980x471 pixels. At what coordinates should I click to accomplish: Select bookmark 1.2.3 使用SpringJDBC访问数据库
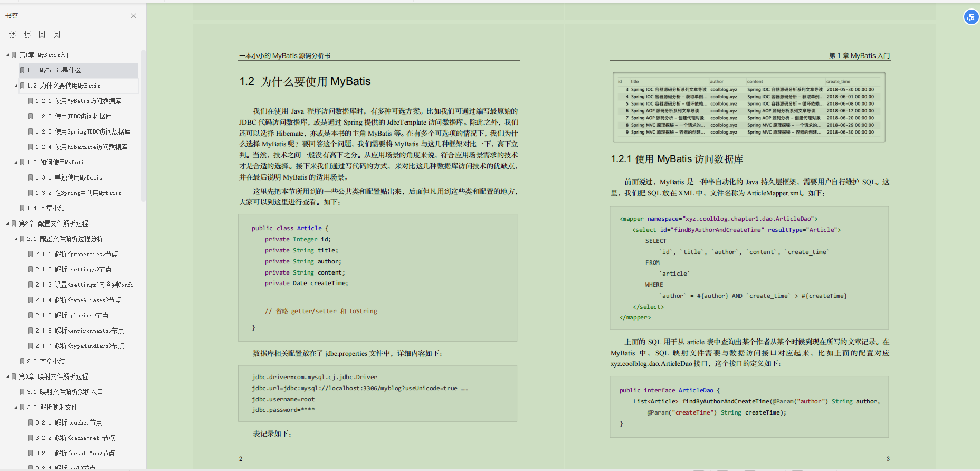83,131
